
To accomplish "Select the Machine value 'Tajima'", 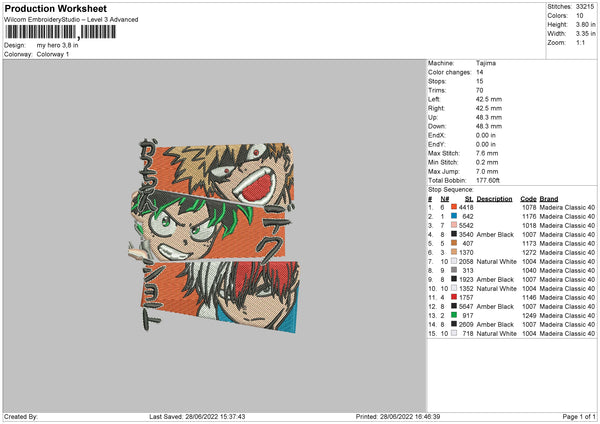I will click(486, 63).
